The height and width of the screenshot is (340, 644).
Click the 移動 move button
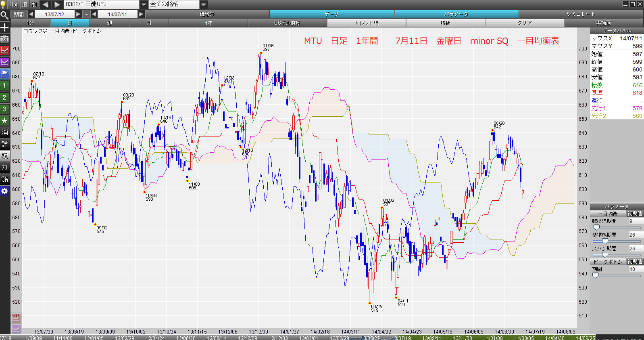click(445, 23)
